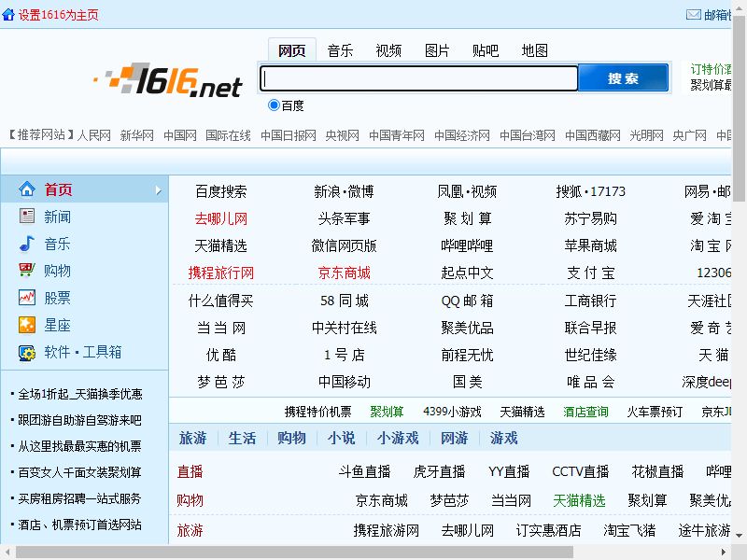Image resolution: width=747 pixels, height=560 pixels.
Task: Select the 生活 category tab
Action: coord(242,438)
